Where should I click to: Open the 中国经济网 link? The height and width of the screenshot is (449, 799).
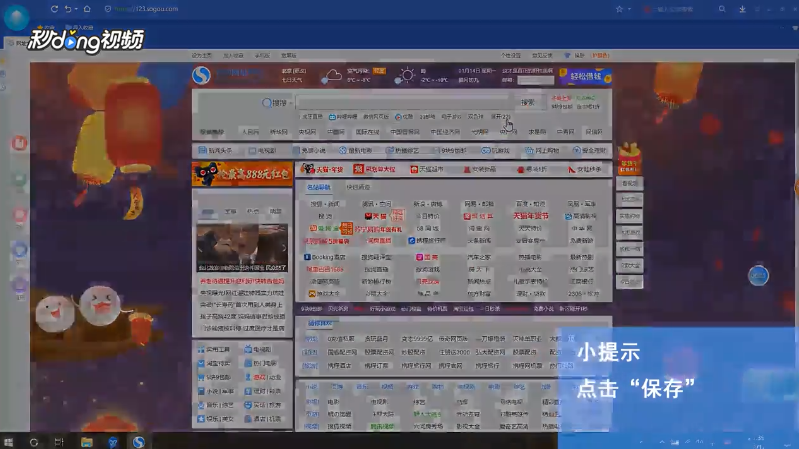tap(445, 132)
